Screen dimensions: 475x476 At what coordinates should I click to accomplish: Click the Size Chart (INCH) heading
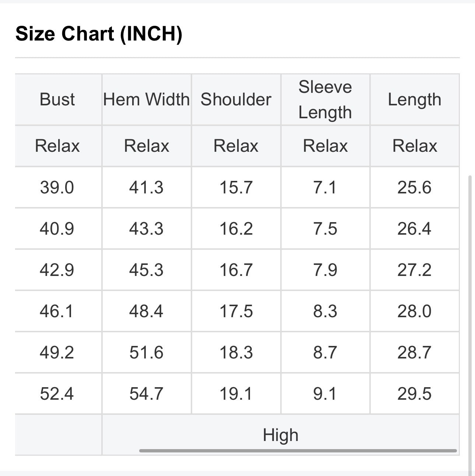pyautogui.click(x=99, y=34)
